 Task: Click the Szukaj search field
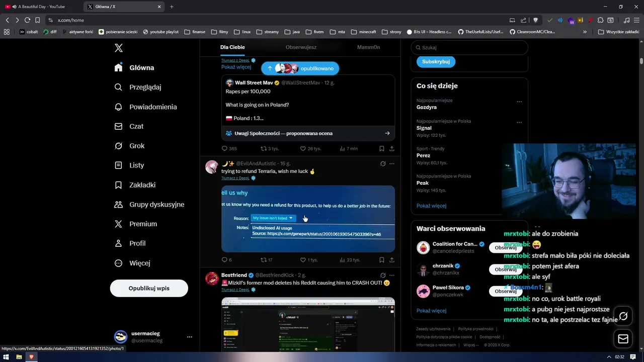[469, 47]
